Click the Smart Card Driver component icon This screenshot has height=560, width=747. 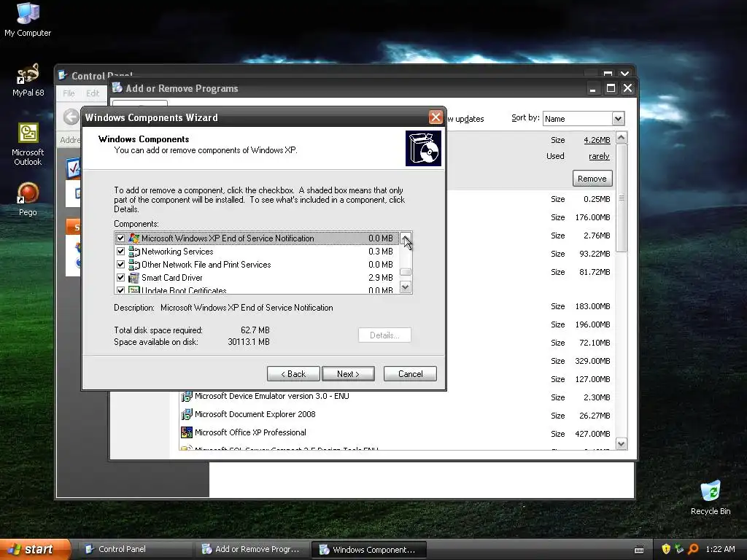tap(134, 278)
